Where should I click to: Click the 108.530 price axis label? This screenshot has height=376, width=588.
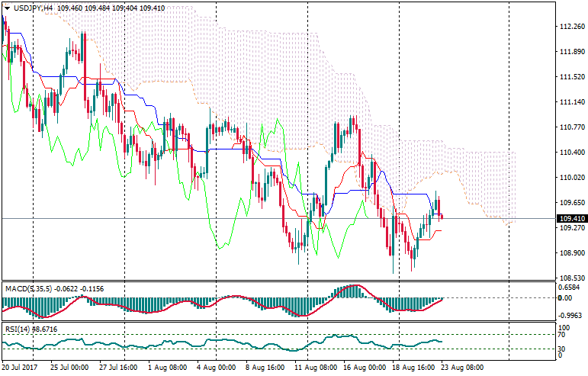pos(572,278)
